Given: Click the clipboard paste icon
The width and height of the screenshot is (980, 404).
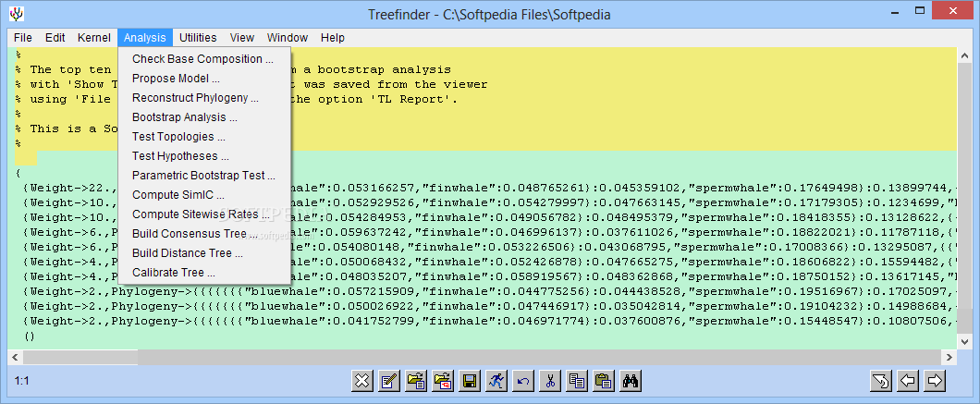Looking at the screenshot, I should click(x=604, y=380).
